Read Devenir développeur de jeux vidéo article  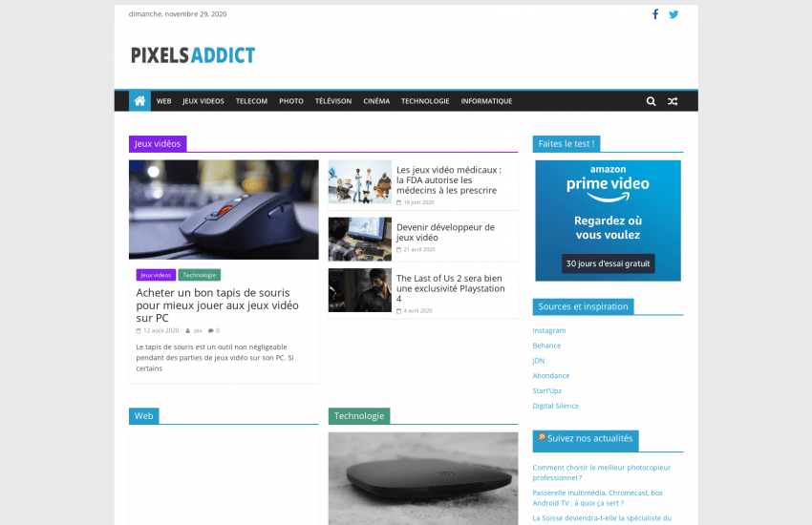[445, 232]
